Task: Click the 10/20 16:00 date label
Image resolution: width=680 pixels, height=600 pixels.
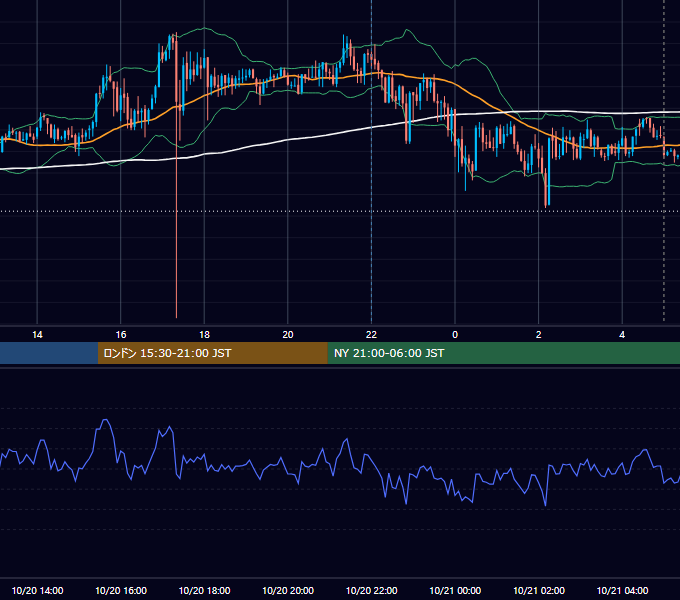Action: point(121,590)
